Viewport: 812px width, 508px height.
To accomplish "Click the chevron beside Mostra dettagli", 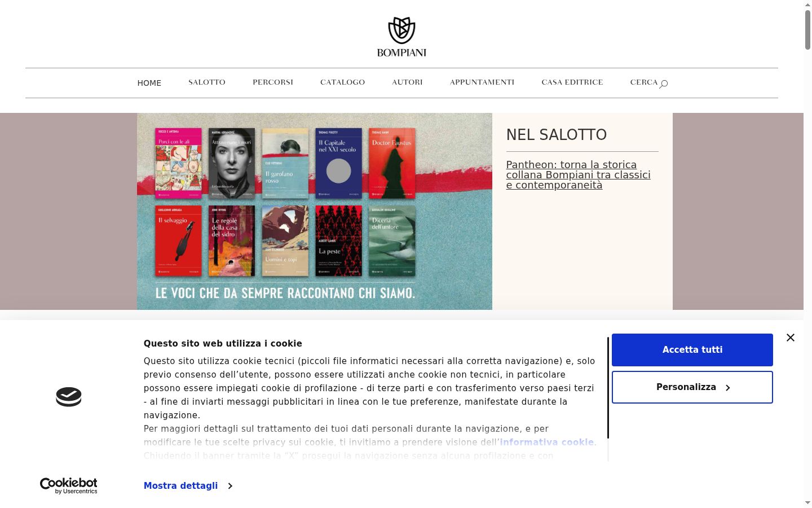I will coord(230,486).
